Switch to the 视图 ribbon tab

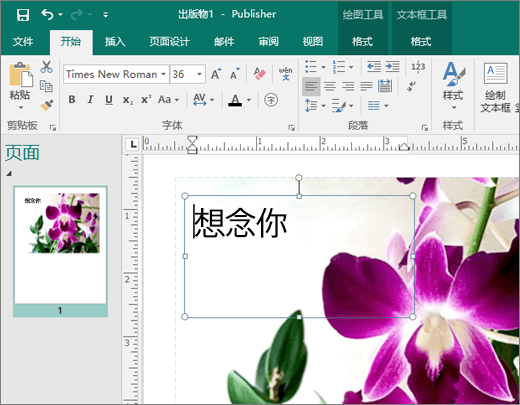point(313,42)
